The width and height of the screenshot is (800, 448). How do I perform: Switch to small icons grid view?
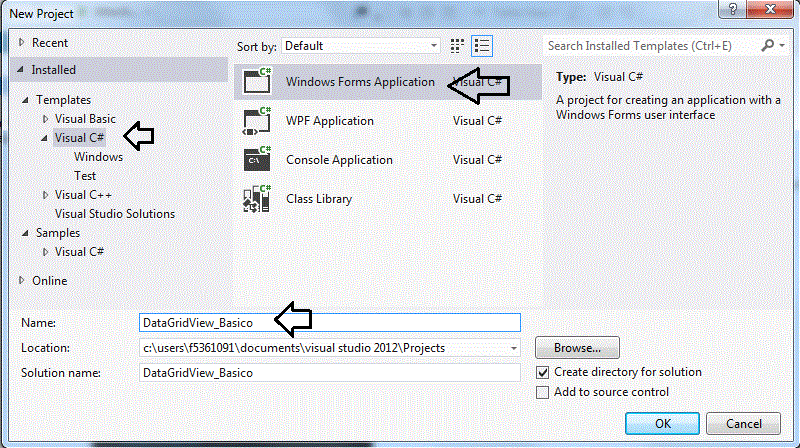click(457, 46)
